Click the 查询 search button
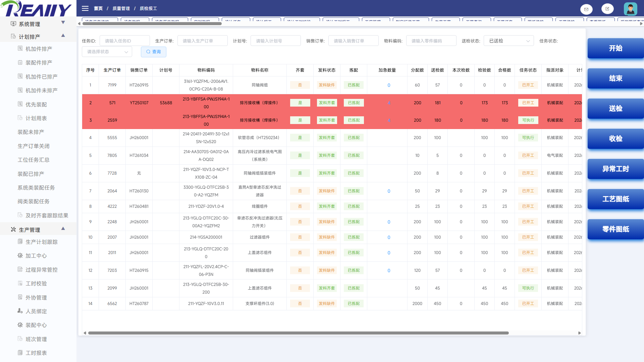This screenshot has width=644, height=362. [154, 52]
